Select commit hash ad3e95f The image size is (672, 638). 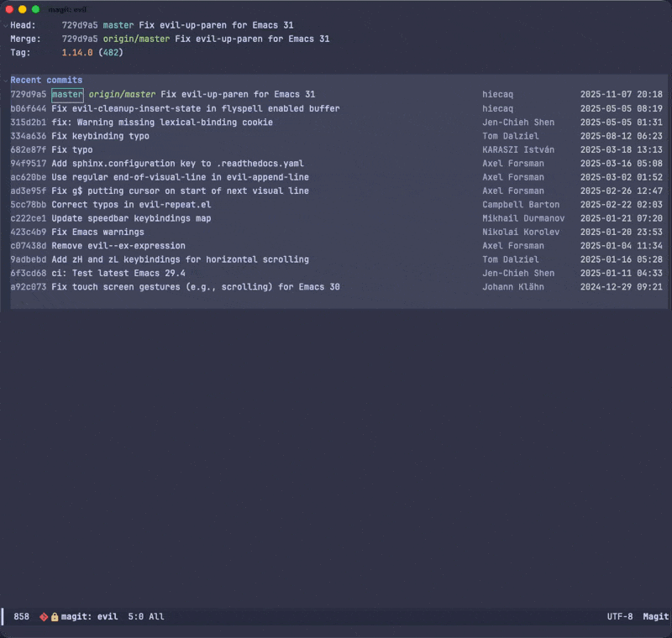[29, 191]
